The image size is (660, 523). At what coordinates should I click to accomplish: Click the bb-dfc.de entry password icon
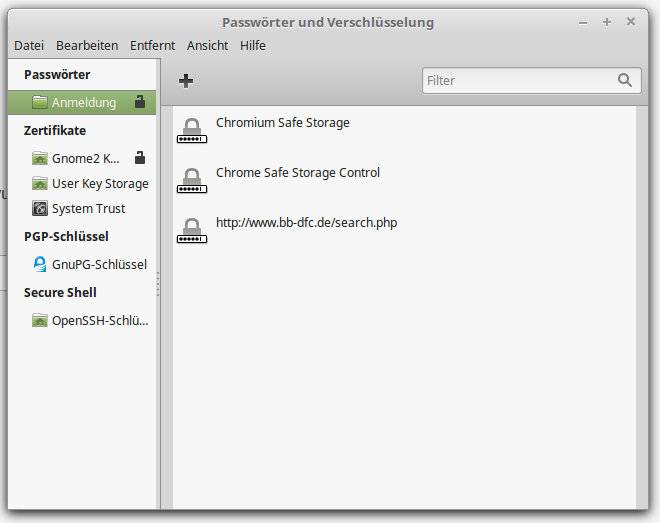(x=192, y=229)
